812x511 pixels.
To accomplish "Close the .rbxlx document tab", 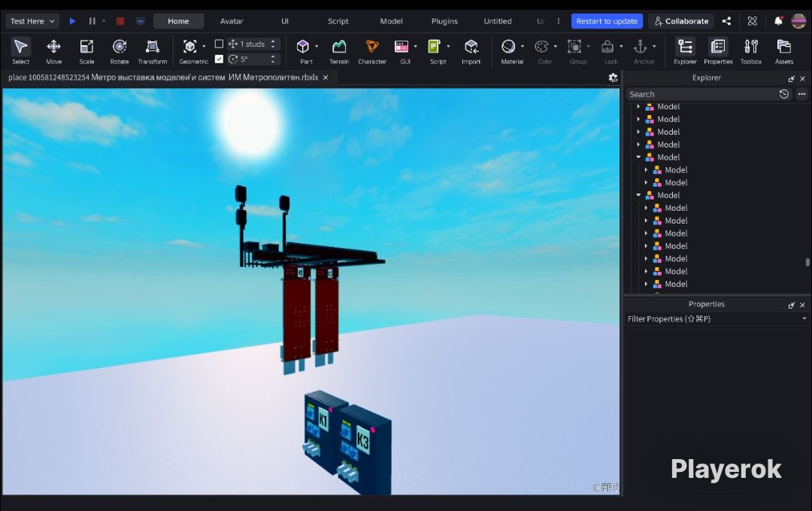I will point(326,78).
